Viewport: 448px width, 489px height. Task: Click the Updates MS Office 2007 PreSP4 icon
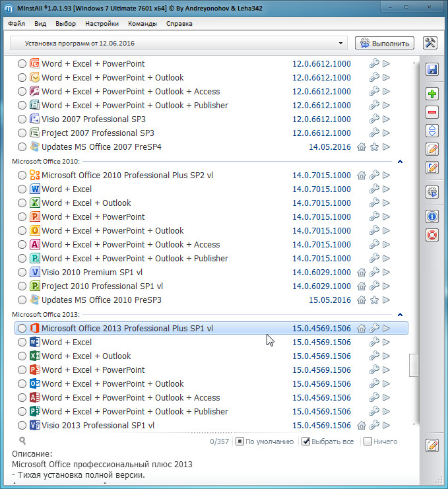tap(34, 147)
